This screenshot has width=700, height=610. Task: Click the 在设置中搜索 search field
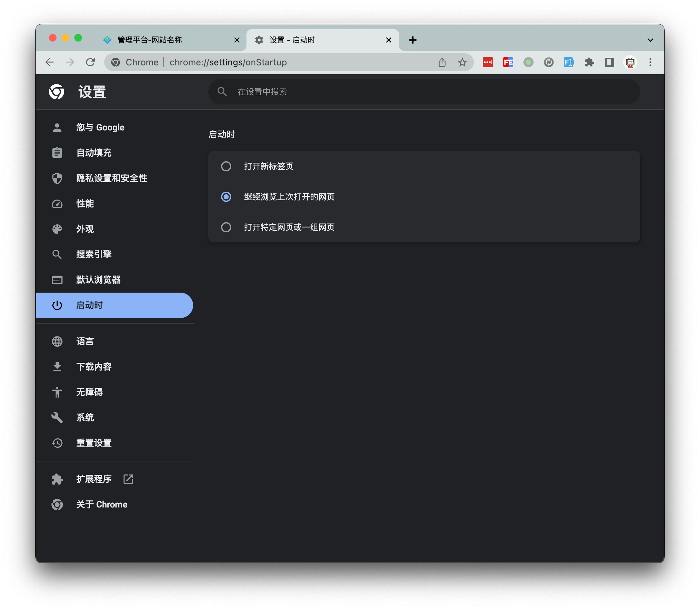[424, 92]
